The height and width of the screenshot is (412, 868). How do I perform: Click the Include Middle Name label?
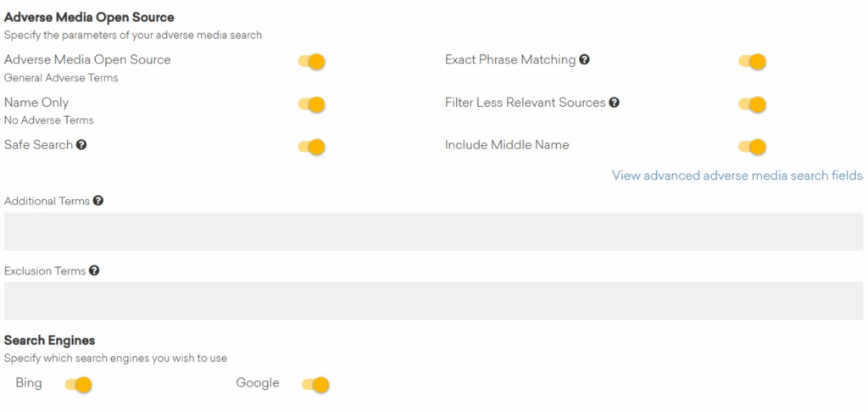click(x=507, y=145)
